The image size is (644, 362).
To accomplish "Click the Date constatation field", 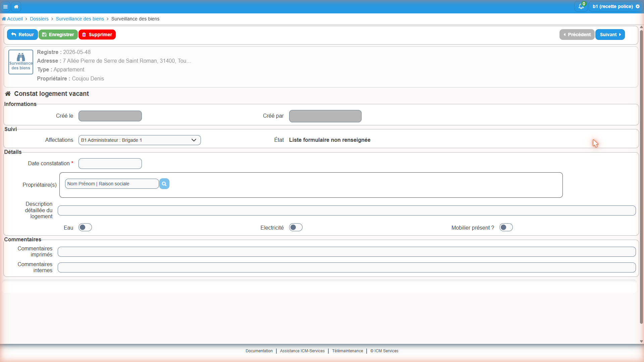I will pos(110,164).
